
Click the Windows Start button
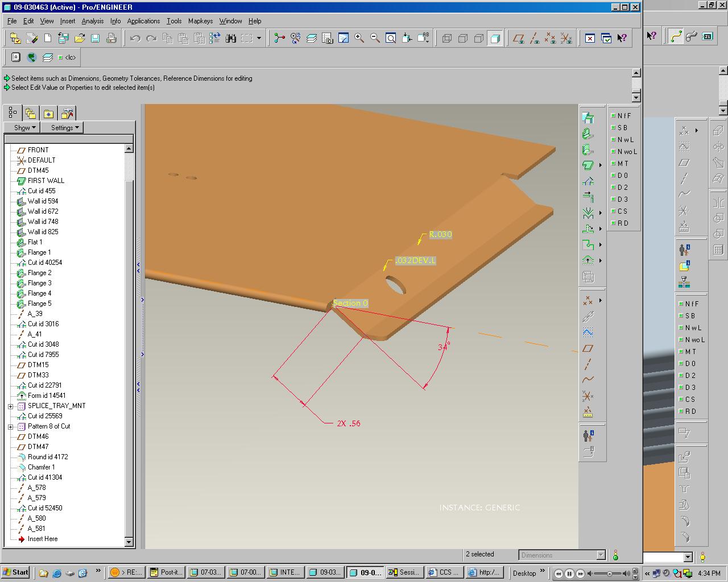pyautogui.click(x=16, y=572)
